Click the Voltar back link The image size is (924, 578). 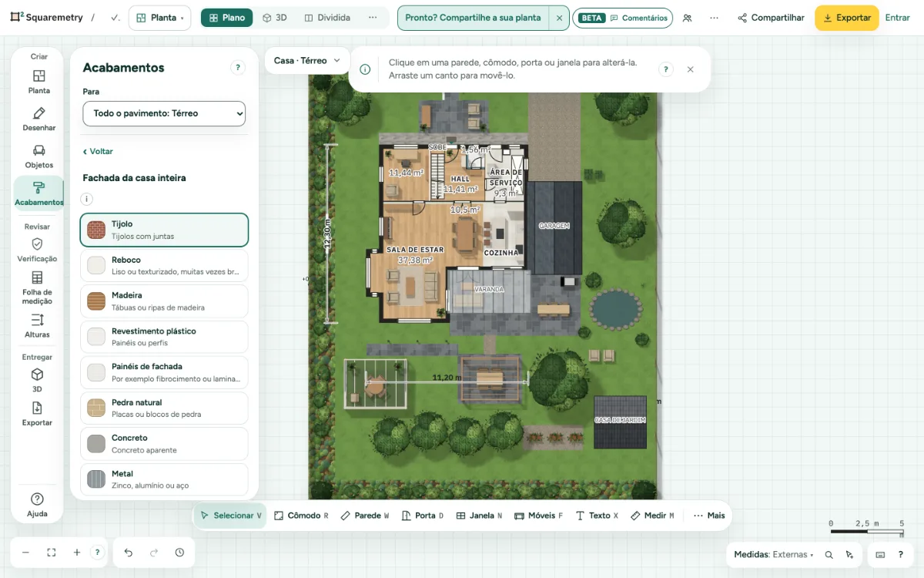pos(98,152)
